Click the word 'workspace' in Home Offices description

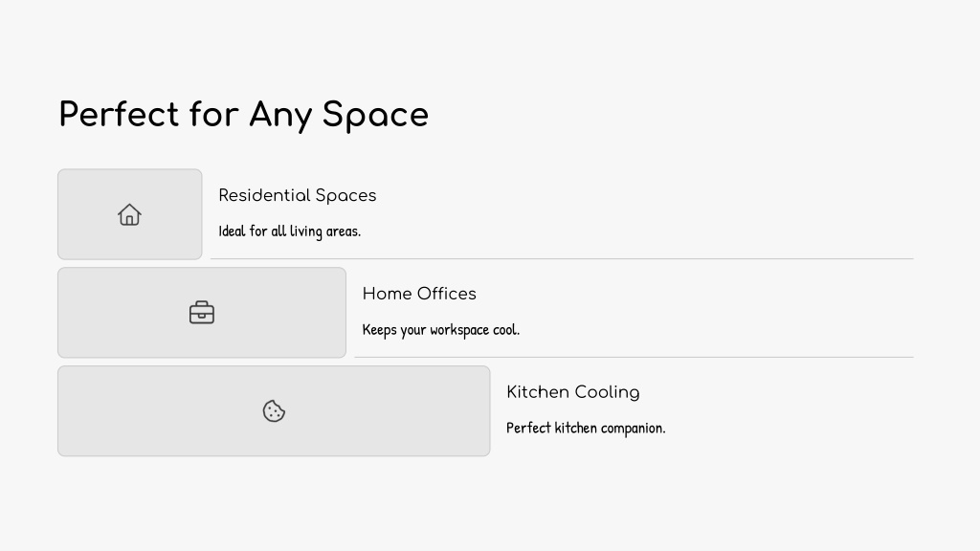(459, 330)
